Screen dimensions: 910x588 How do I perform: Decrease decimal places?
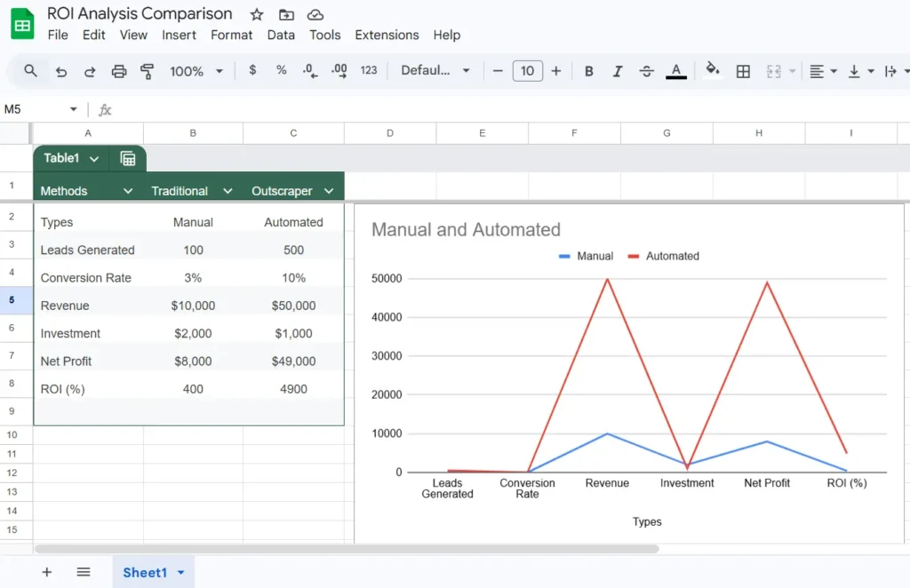click(x=310, y=71)
